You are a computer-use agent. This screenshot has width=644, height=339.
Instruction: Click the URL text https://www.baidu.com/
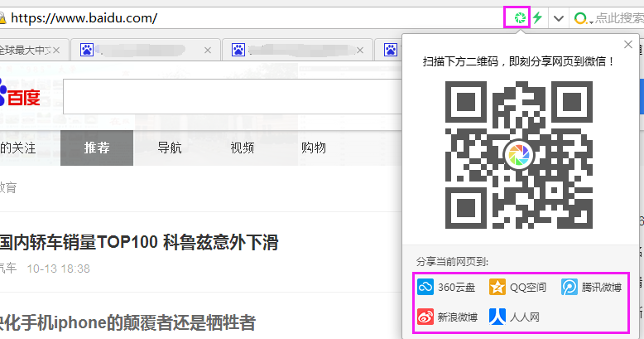click(84, 18)
